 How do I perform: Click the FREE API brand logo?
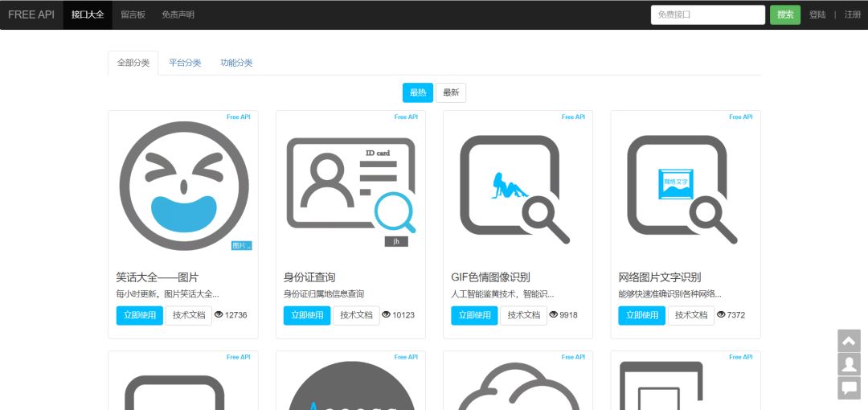31,15
